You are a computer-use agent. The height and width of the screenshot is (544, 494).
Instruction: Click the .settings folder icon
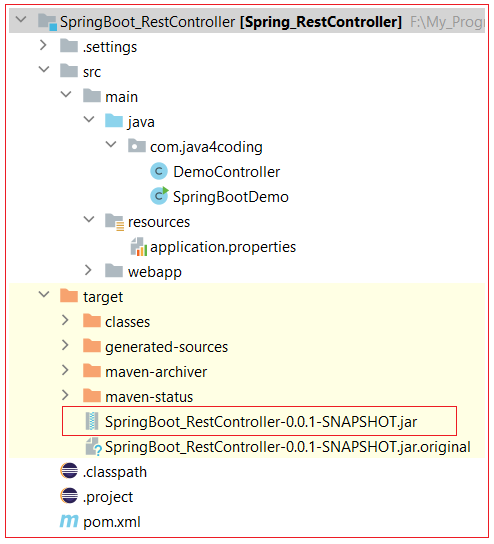click(69, 46)
